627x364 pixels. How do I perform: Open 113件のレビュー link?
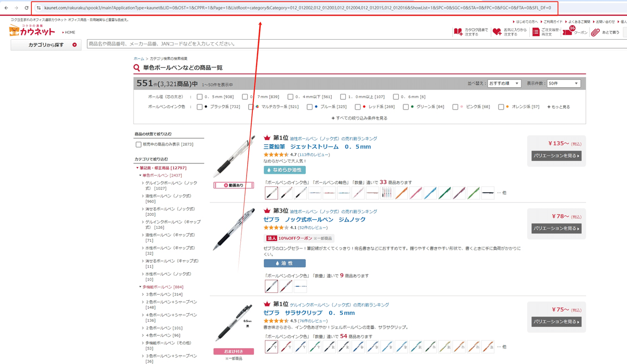click(x=314, y=155)
